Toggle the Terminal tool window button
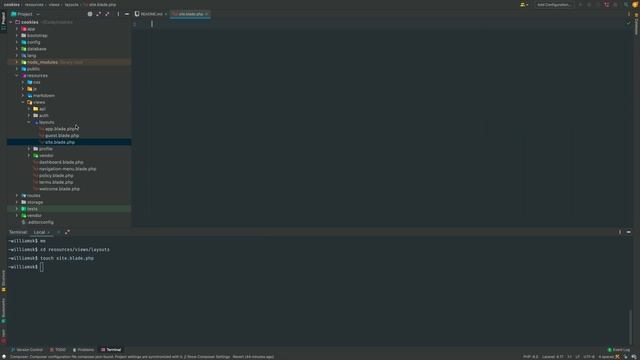640x360 pixels. [x=111, y=350]
